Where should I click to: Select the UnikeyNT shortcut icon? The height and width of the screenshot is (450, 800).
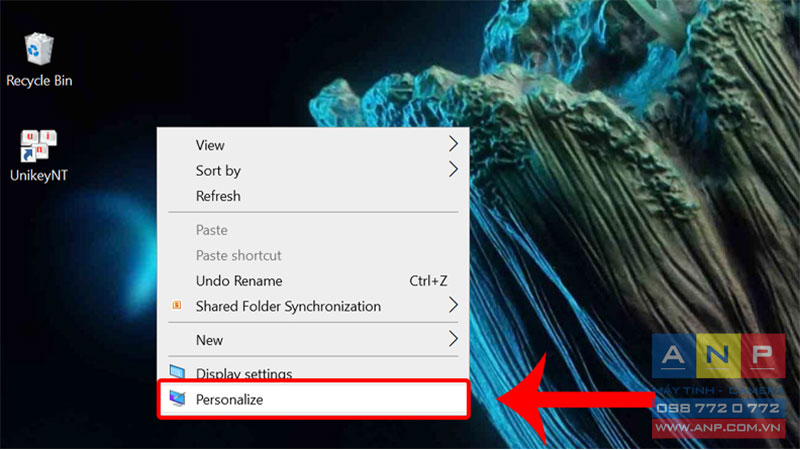coord(38,146)
